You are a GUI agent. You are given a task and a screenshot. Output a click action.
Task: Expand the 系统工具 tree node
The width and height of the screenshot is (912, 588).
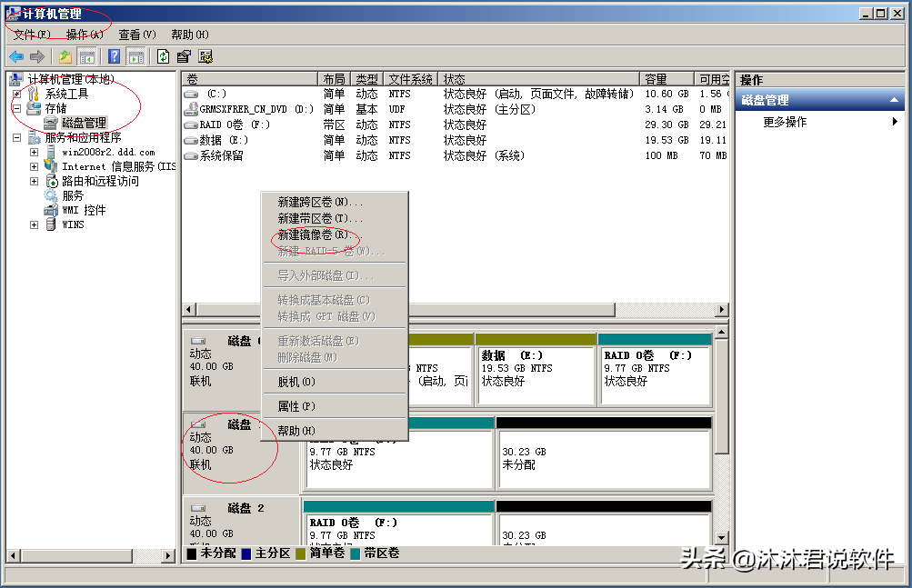coord(17,94)
